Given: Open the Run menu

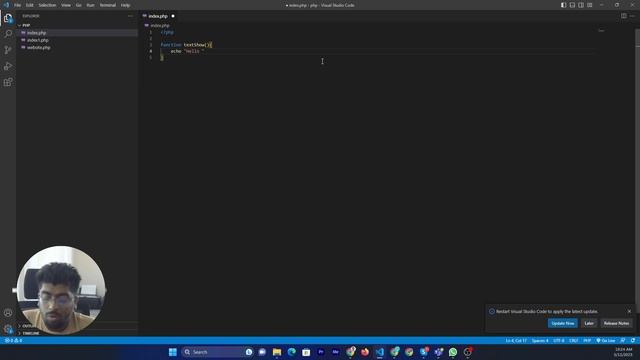Looking at the screenshot, I should (x=90, y=5).
